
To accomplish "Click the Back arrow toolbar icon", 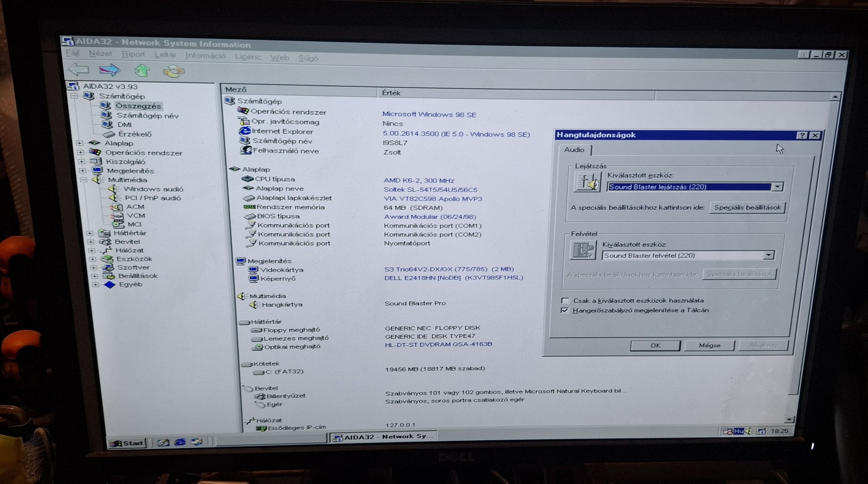I will [79, 70].
